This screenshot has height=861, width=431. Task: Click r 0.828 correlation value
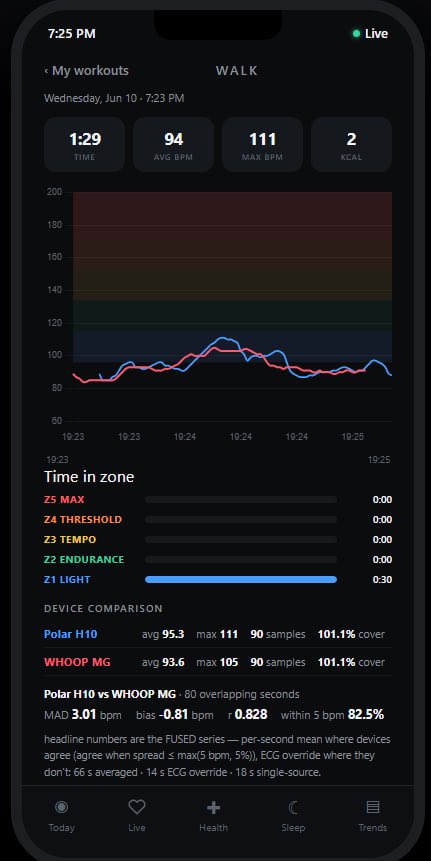pyautogui.click(x=247, y=714)
